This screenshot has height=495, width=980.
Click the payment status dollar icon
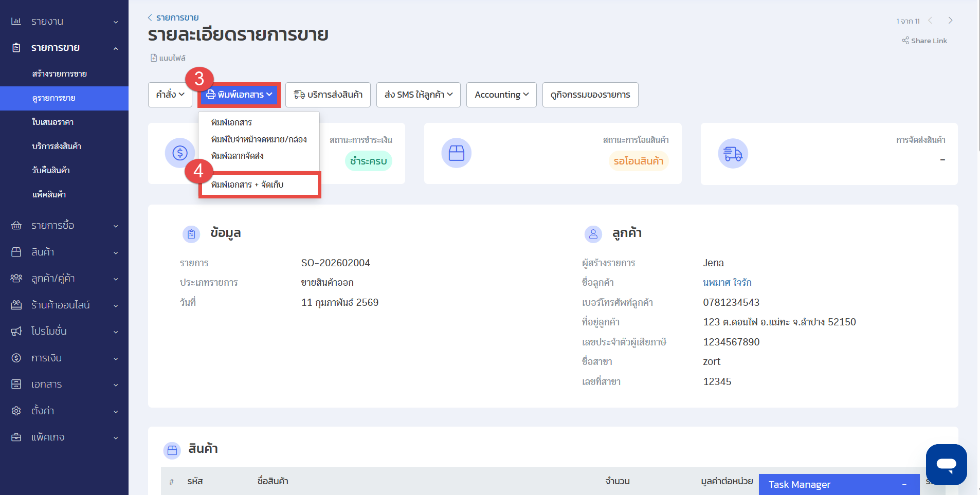(179, 153)
